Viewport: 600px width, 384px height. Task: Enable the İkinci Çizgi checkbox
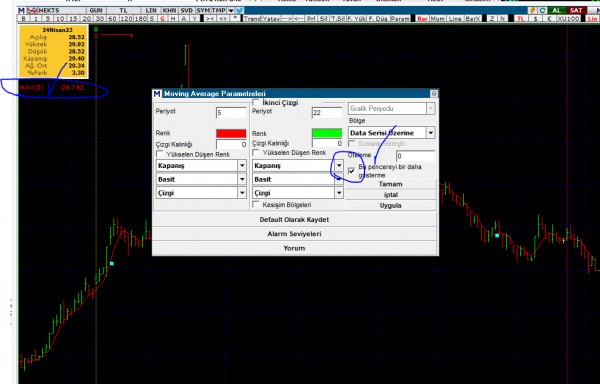pos(256,103)
